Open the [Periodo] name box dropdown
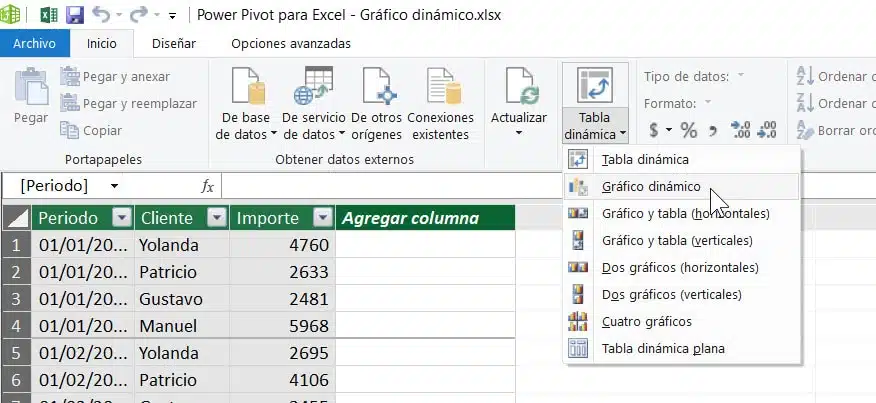876x403 pixels. [x=114, y=186]
